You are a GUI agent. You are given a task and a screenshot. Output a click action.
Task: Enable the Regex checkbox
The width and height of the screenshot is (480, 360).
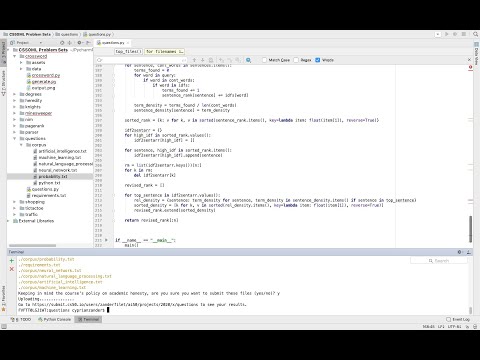(296, 60)
